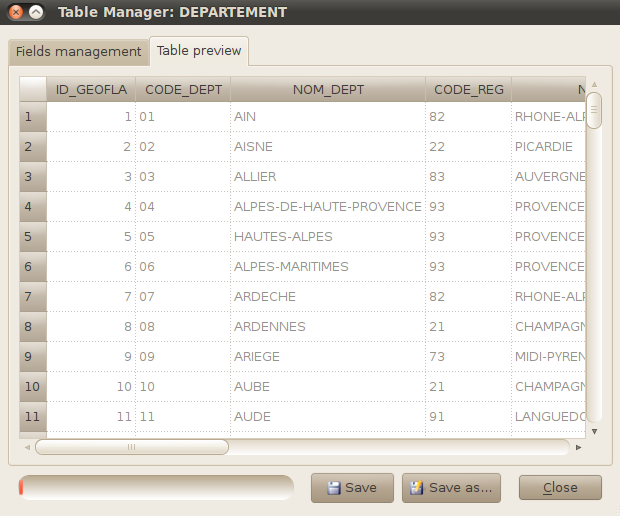Open the Save as... dialog
Viewport: 620px width, 516px height.
[x=451, y=488]
